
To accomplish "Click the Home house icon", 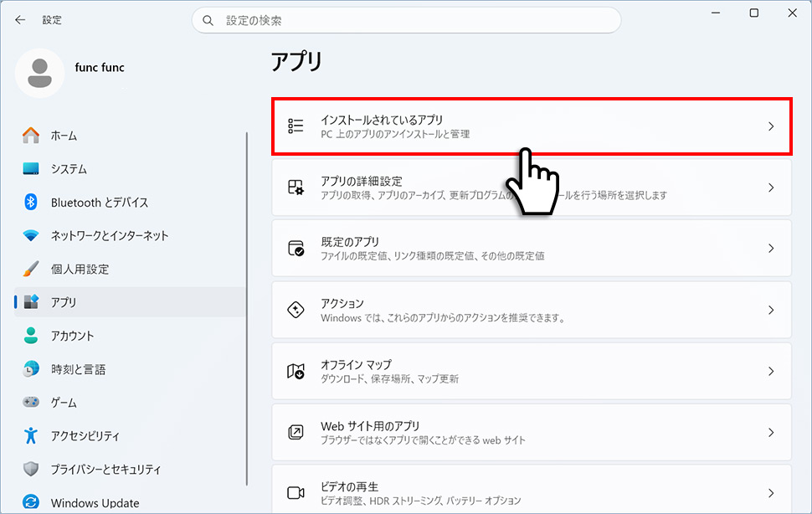I will pos(30,136).
